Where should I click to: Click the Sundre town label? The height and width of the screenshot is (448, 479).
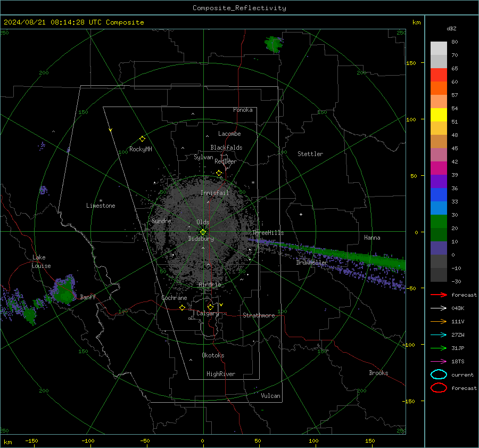click(x=161, y=221)
